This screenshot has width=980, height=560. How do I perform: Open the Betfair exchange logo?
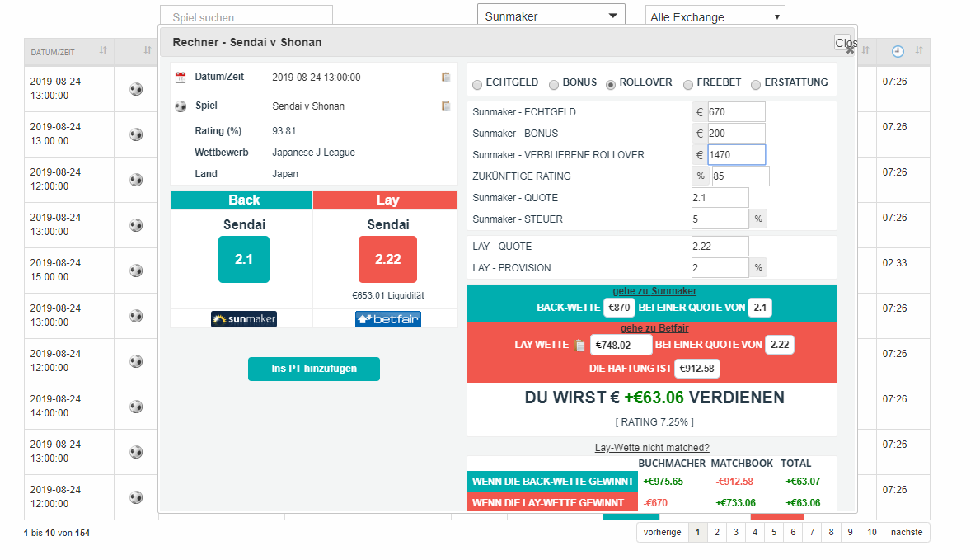click(x=388, y=319)
